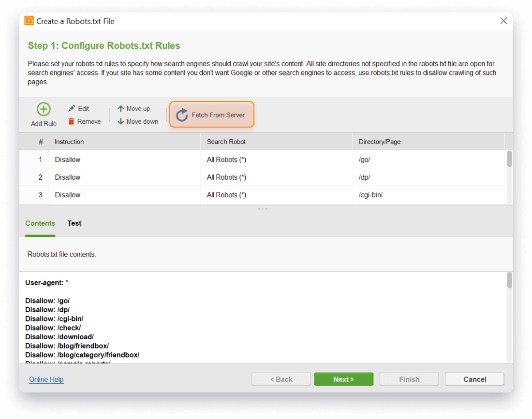Image resolution: width=532 pixels, height=419 pixels.
Task: Click the orange app logo in title bar
Action: (x=29, y=21)
